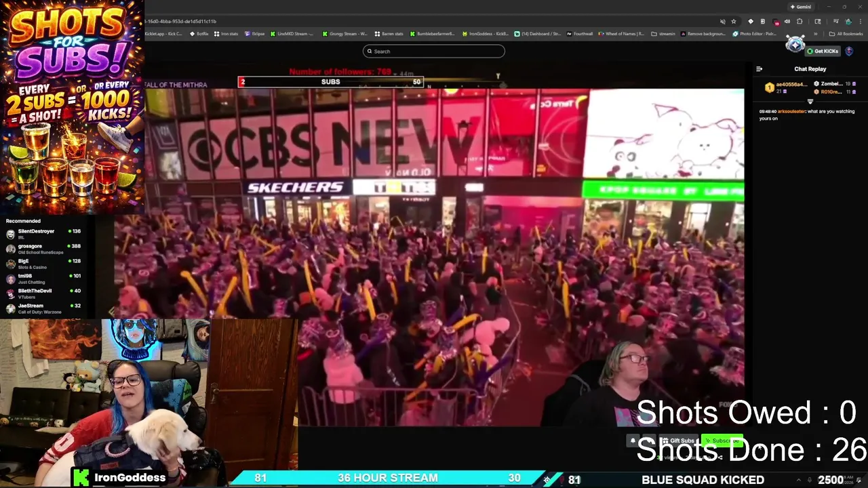Click the LiveMXD Stream bookmark
The image size is (868, 488).
[293, 34]
